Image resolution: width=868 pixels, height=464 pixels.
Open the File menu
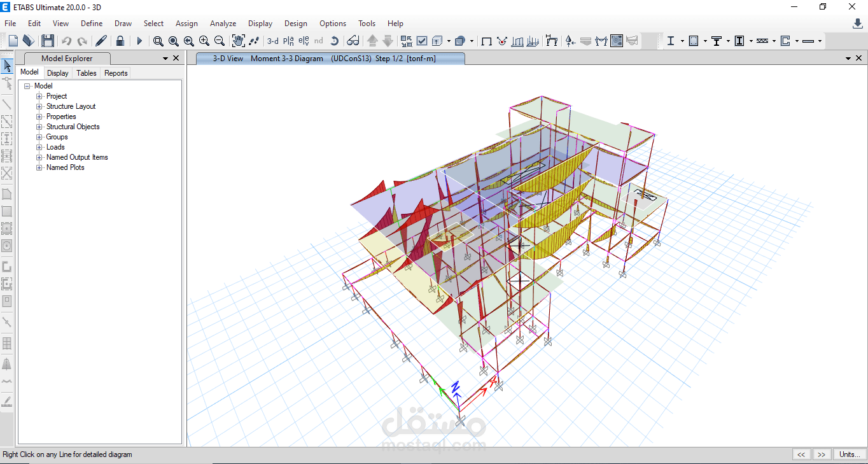tap(10, 24)
